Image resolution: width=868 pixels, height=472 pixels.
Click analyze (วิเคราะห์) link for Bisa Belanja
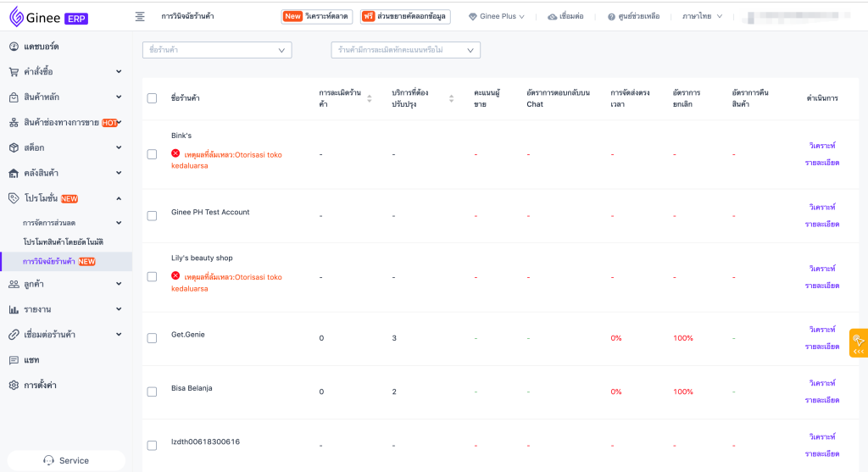pos(822,383)
